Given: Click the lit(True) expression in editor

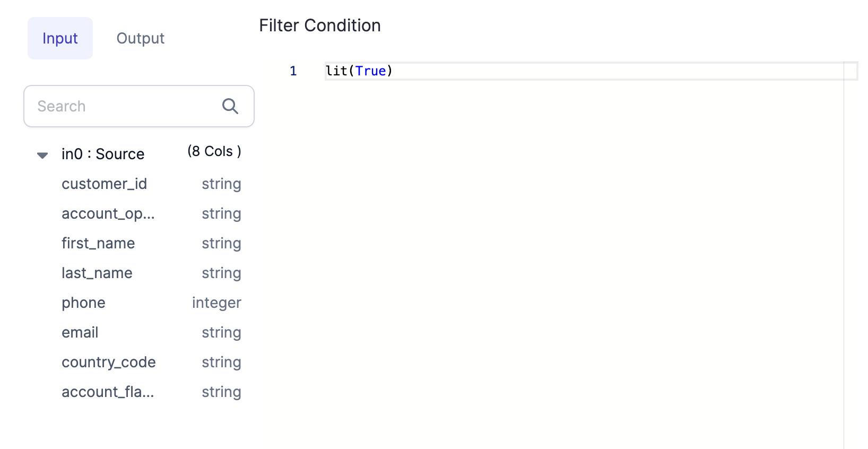Looking at the screenshot, I should coord(359,71).
